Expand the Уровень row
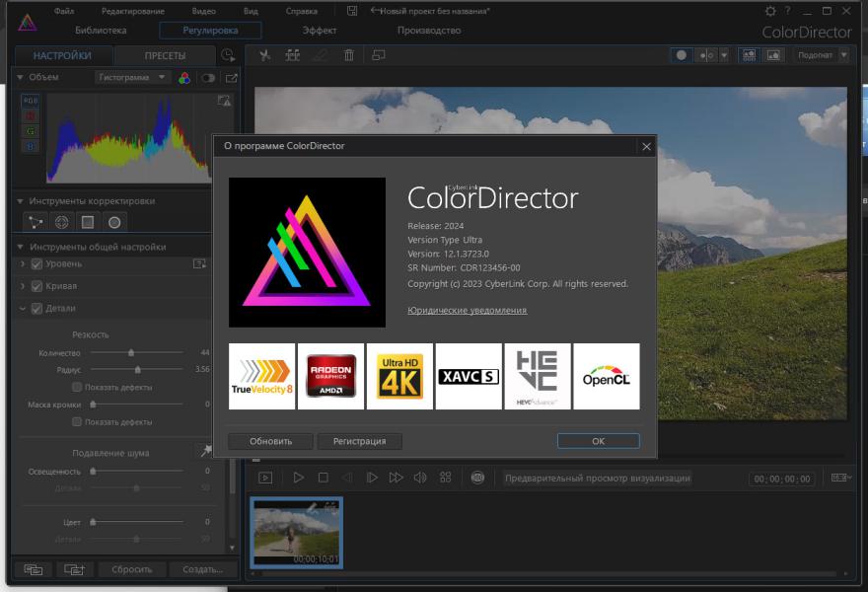868x592 pixels. click(x=22, y=264)
